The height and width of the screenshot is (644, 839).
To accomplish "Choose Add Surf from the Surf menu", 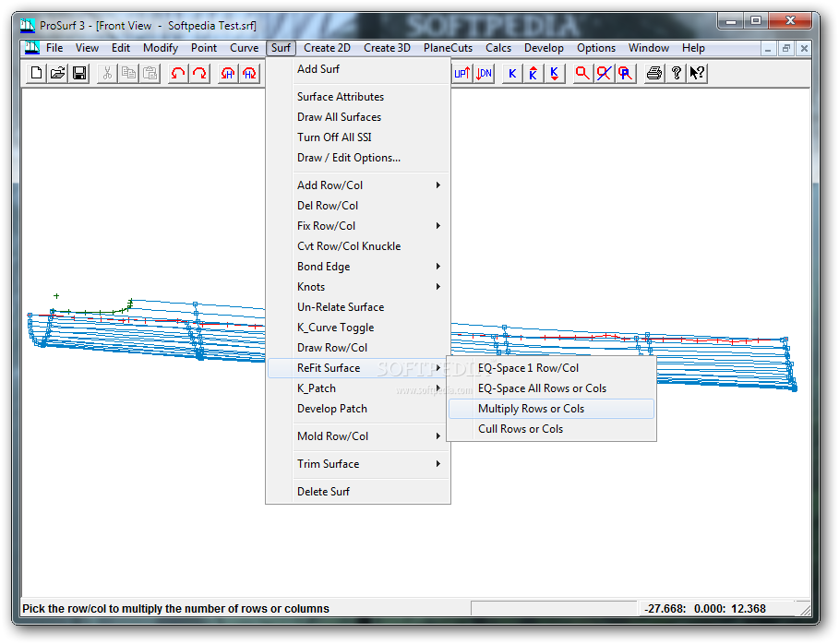I will [x=358, y=69].
